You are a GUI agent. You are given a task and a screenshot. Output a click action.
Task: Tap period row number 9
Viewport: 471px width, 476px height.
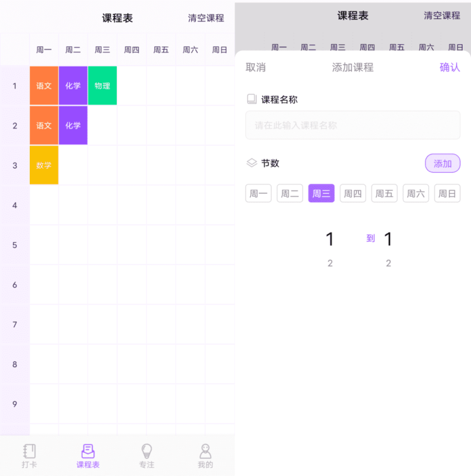pyautogui.click(x=14, y=404)
